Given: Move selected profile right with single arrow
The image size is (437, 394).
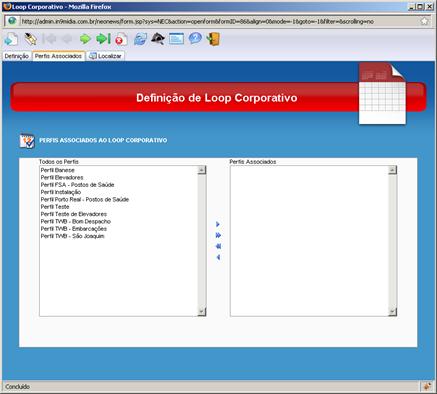Looking at the screenshot, I should pos(218,224).
